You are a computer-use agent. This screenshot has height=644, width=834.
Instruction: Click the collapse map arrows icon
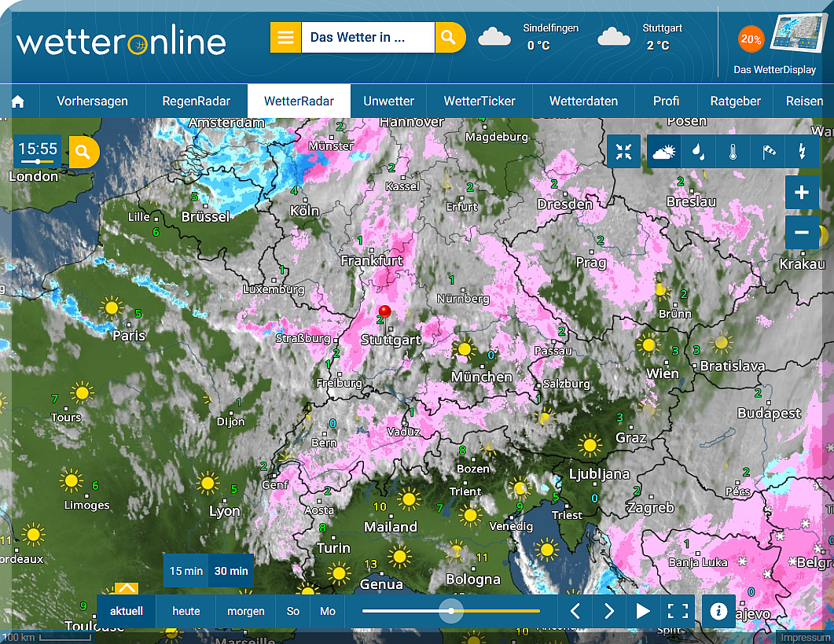[x=624, y=152]
